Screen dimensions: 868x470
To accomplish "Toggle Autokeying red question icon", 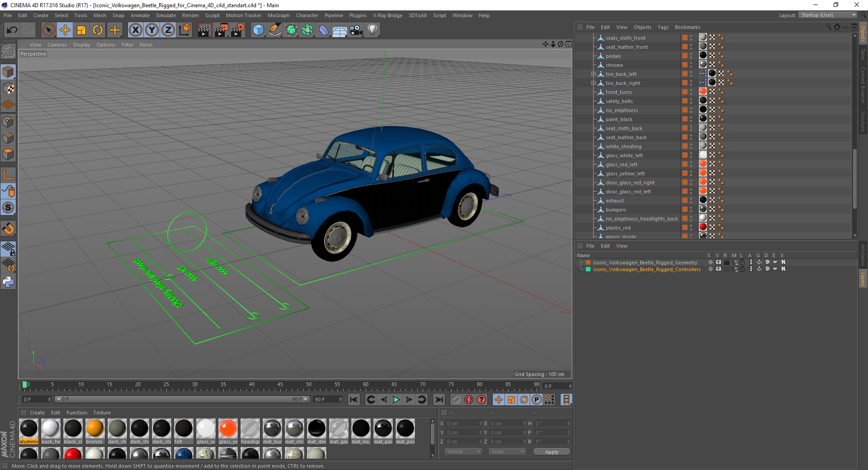I will (x=481, y=399).
